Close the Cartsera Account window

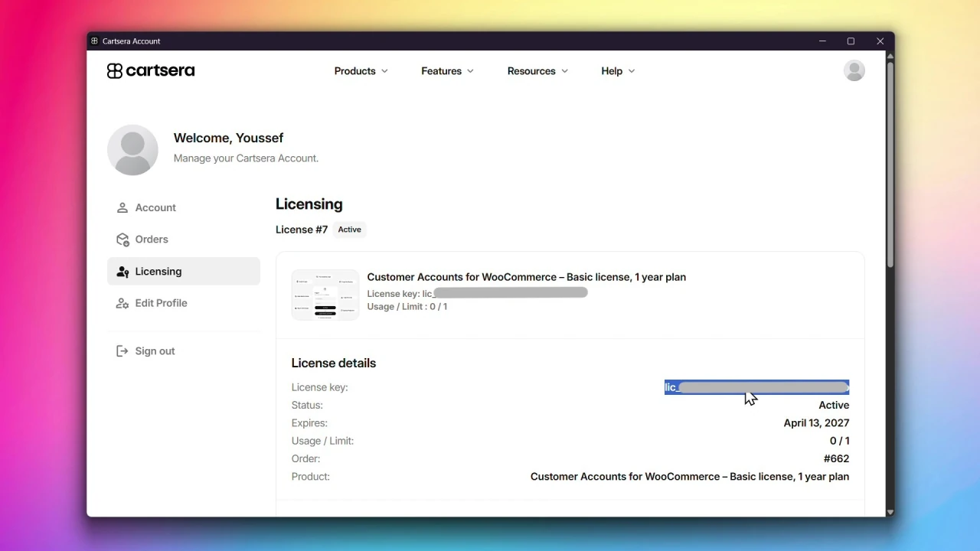click(x=880, y=41)
